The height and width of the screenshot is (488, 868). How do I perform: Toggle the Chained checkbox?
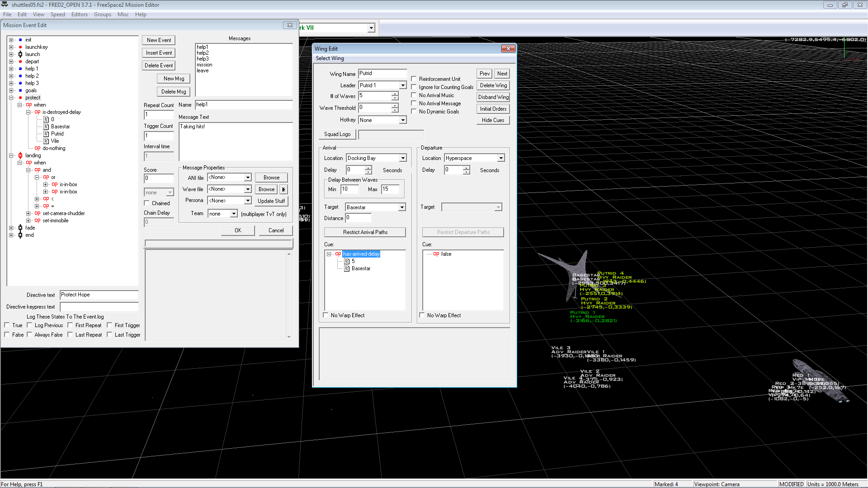coord(146,203)
